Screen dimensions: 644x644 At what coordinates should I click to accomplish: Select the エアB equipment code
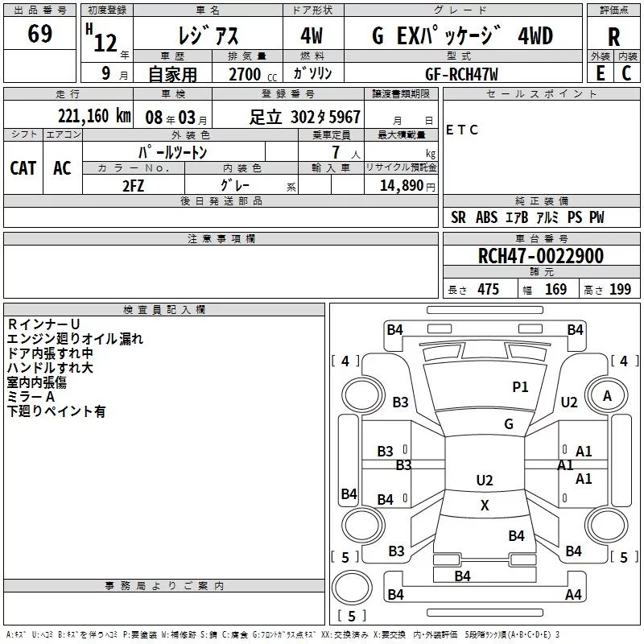(517, 217)
